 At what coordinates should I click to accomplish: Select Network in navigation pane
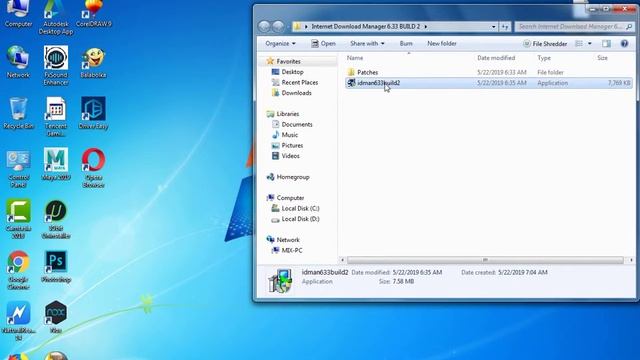pos(288,240)
